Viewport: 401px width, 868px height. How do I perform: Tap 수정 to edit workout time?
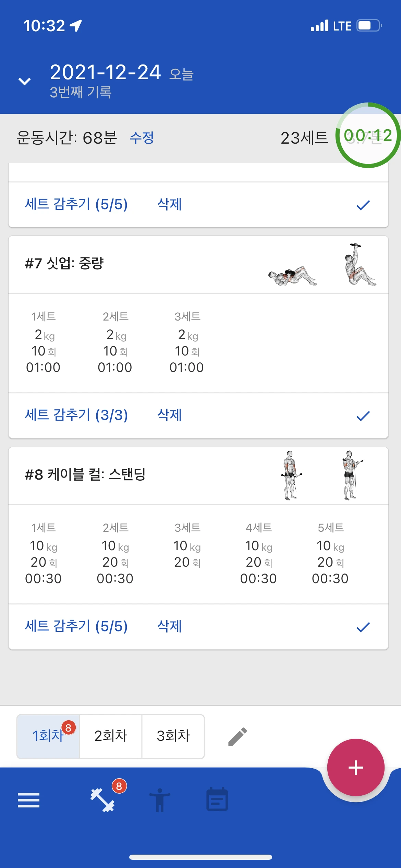coord(142,138)
